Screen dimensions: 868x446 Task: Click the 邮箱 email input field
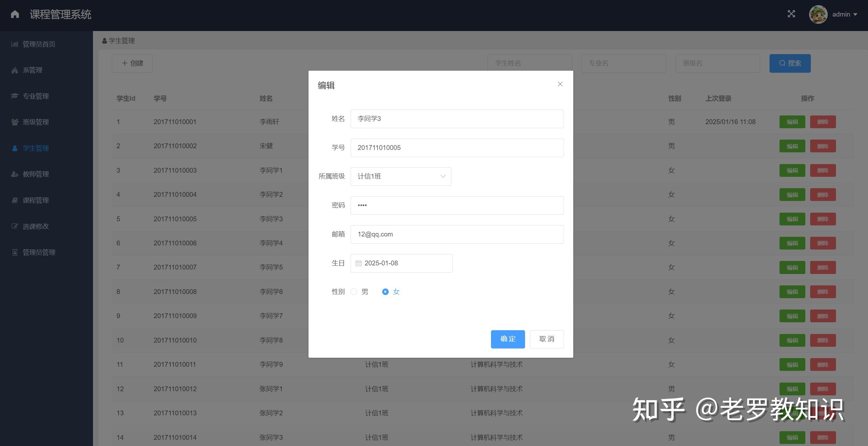(457, 234)
